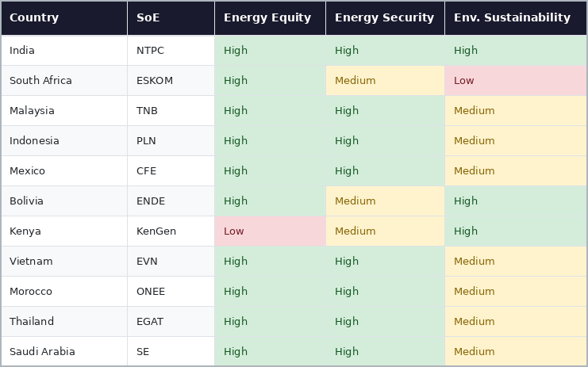Screen dimensions: 588x367
Task: Click Bolivia's Medium Energy Security cell
Action: point(385,201)
